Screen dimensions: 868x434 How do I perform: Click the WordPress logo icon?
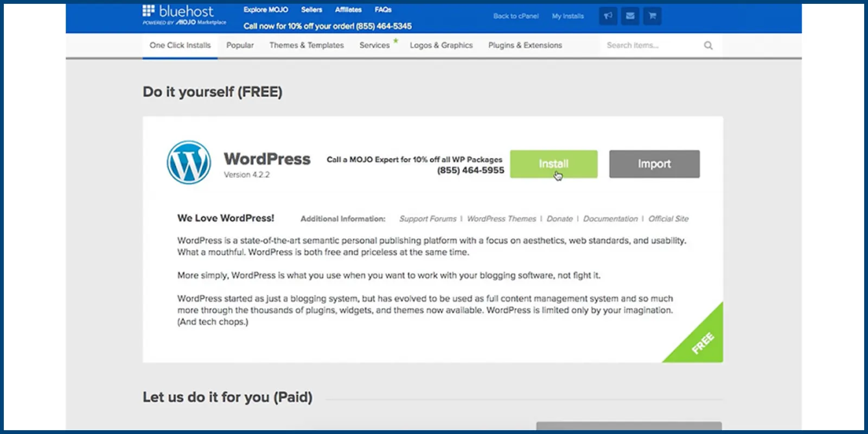(189, 163)
